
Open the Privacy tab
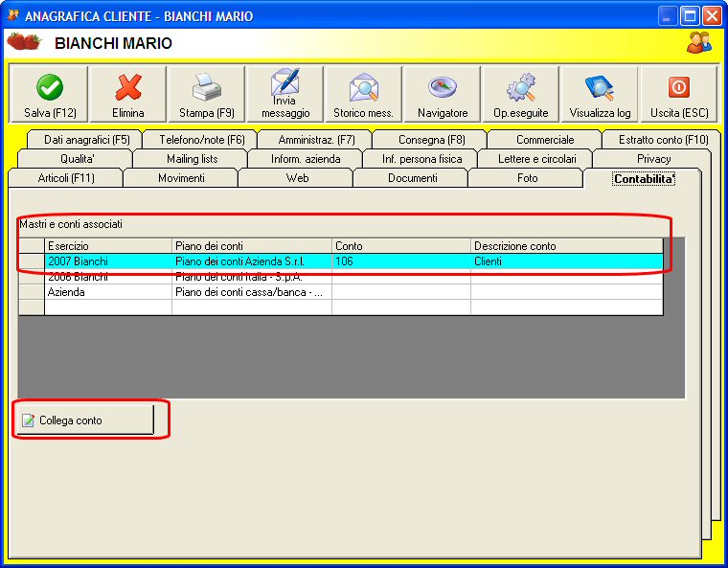point(653,159)
